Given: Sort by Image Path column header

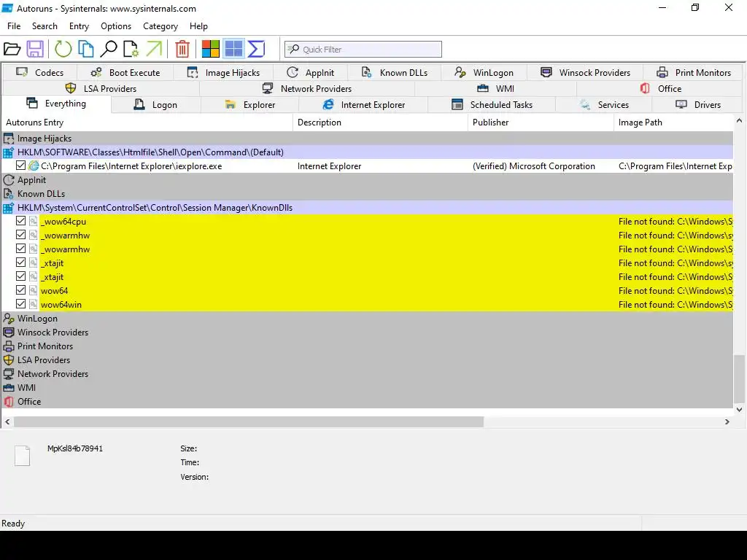Looking at the screenshot, I should [x=673, y=122].
